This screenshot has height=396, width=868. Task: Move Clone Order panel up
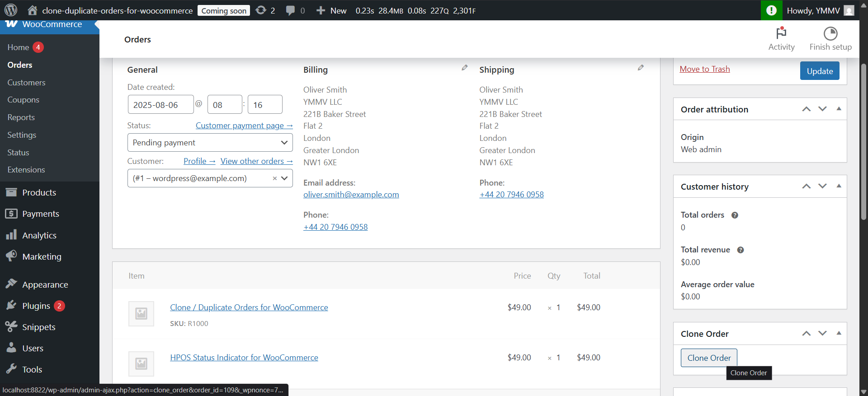tap(806, 333)
